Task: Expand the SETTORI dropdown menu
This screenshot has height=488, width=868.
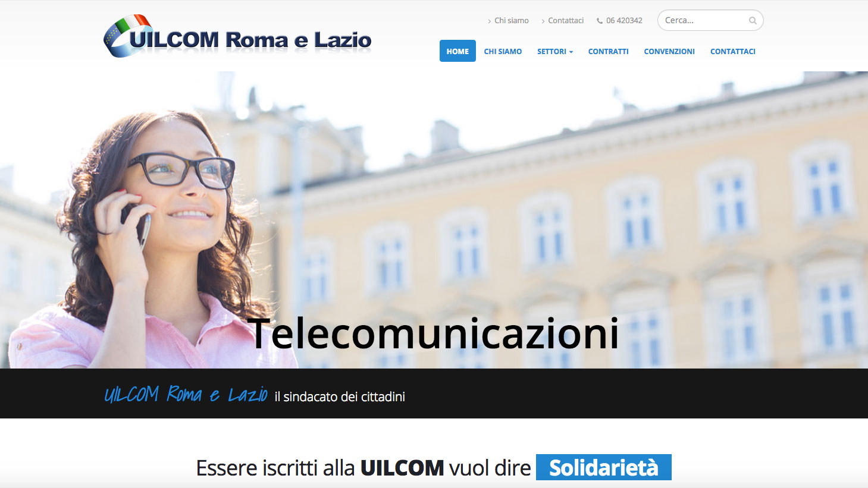Action: pyautogui.click(x=555, y=51)
